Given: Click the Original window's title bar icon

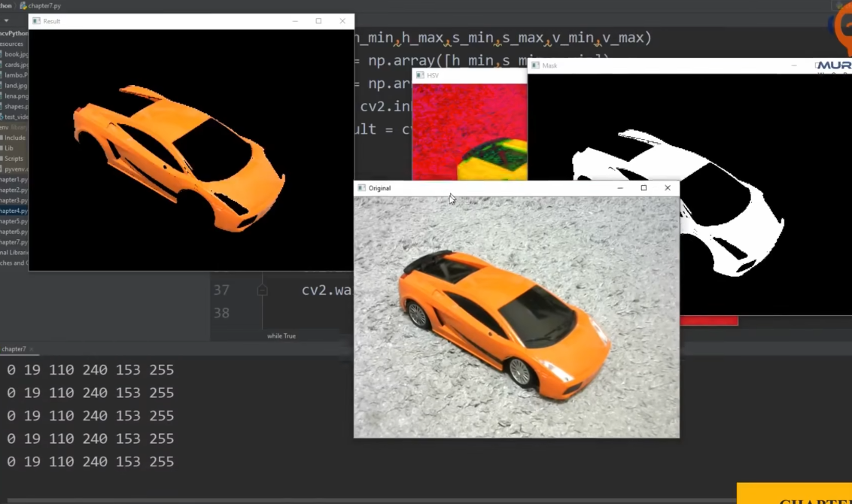Looking at the screenshot, I should point(362,188).
